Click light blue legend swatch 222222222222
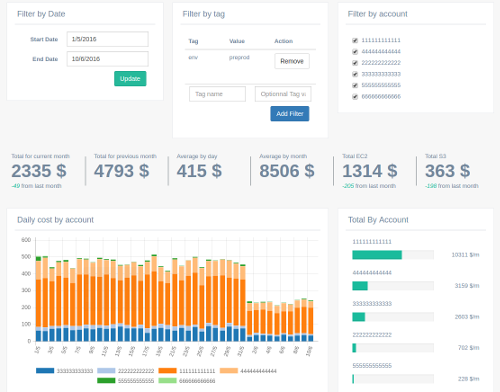This screenshot has height=392, width=500. (x=106, y=371)
